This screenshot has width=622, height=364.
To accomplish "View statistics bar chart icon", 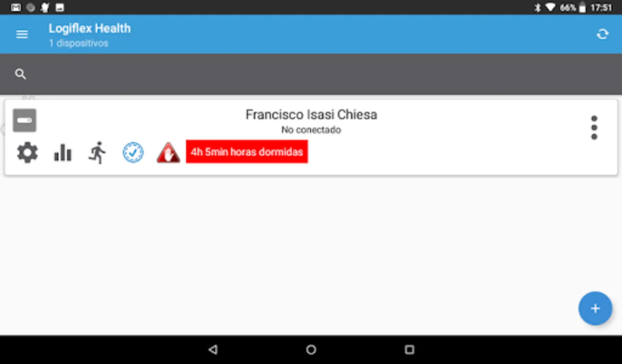I will tap(63, 153).
